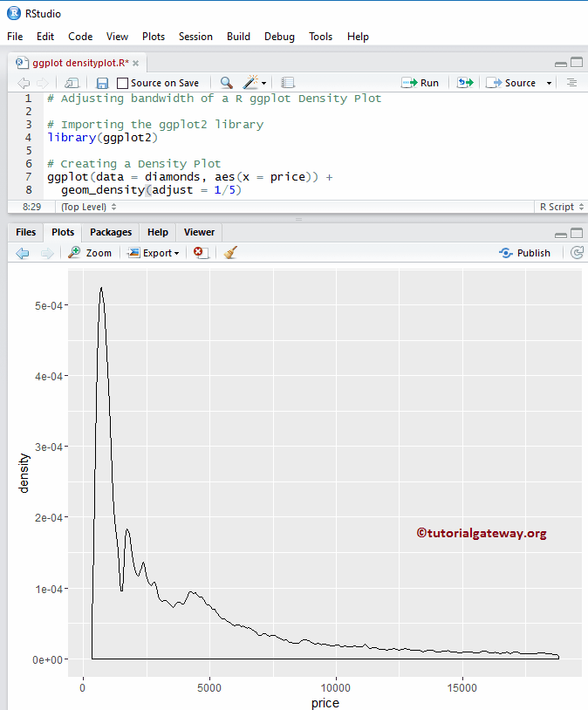588x710 pixels.
Task: Switch to the Help pane tab
Action: [158, 232]
